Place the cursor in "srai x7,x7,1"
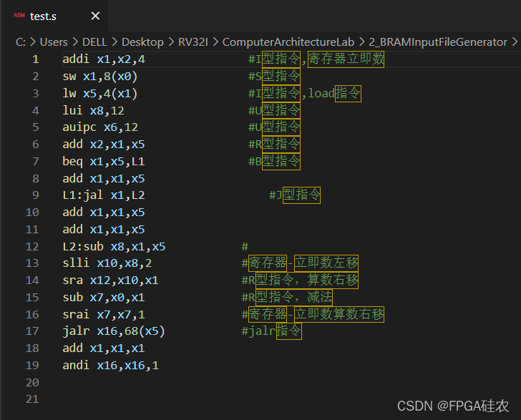This screenshot has height=420, width=521. [x=104, y=314]
